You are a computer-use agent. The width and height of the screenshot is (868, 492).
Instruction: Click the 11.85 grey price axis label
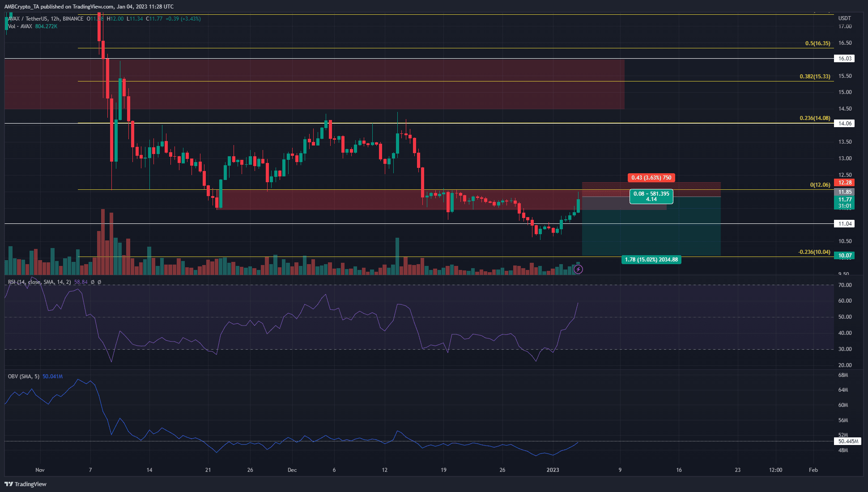(845, 192)
